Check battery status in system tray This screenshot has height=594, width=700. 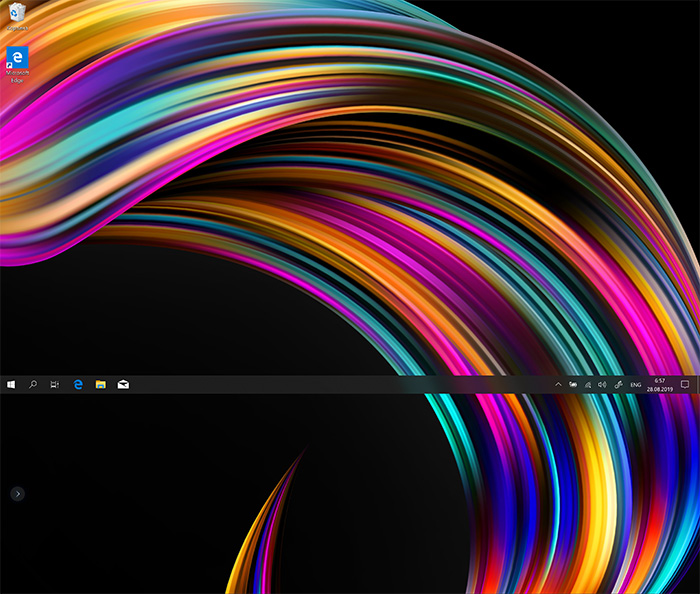pyautogui.click(x=573, y=384)
